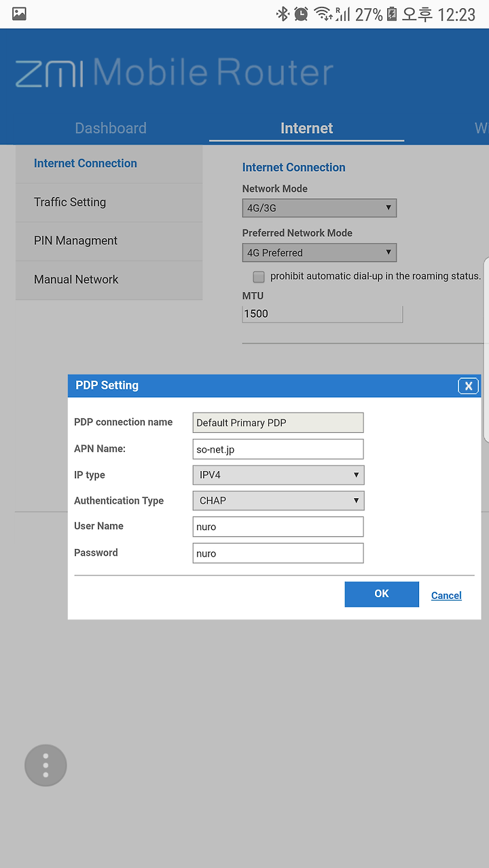The height and width of the screenshot is (868, 489).
Task: Open the Preferred Network Mode dropdown
Action: tap(319, 252)
